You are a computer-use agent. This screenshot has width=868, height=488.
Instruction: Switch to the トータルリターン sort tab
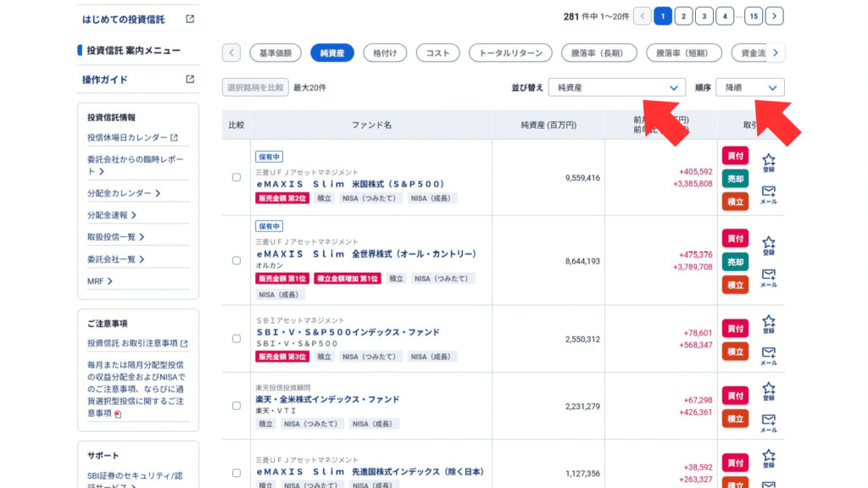coord(509,53)
